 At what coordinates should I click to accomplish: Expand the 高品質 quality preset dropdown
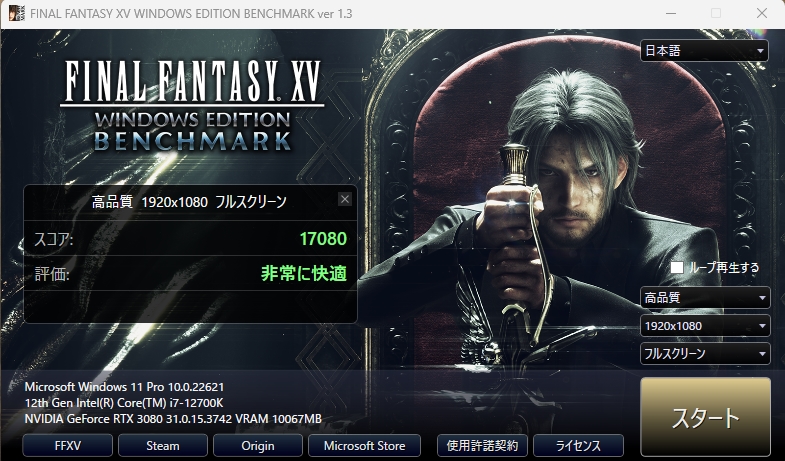point(705,298)
